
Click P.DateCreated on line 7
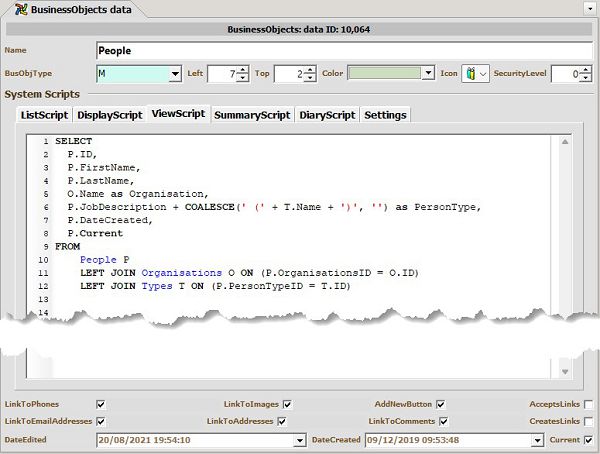tap(110, 220)
